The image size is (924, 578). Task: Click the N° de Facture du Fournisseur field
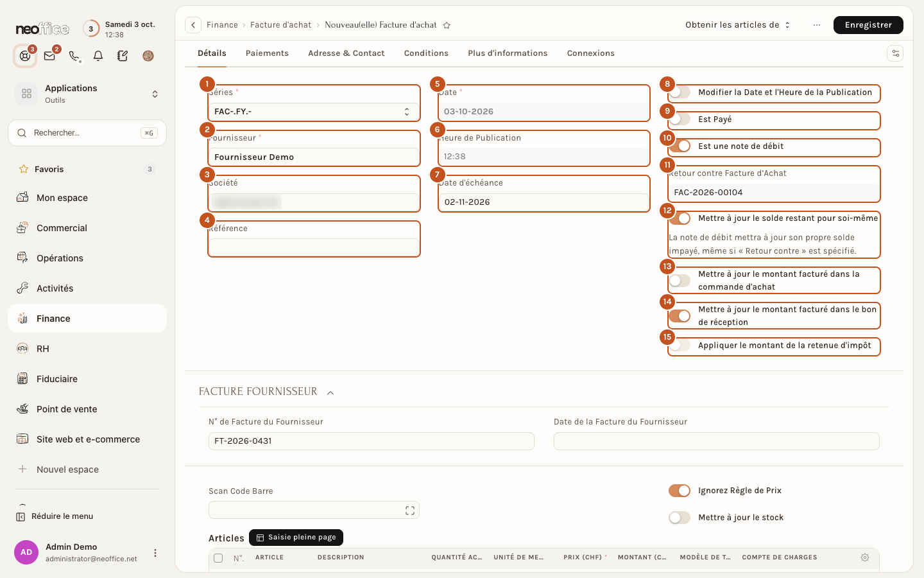[372, 441]
